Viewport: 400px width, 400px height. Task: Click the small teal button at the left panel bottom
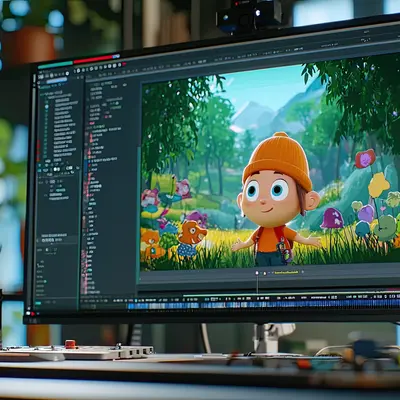click(x=38, y=303)
